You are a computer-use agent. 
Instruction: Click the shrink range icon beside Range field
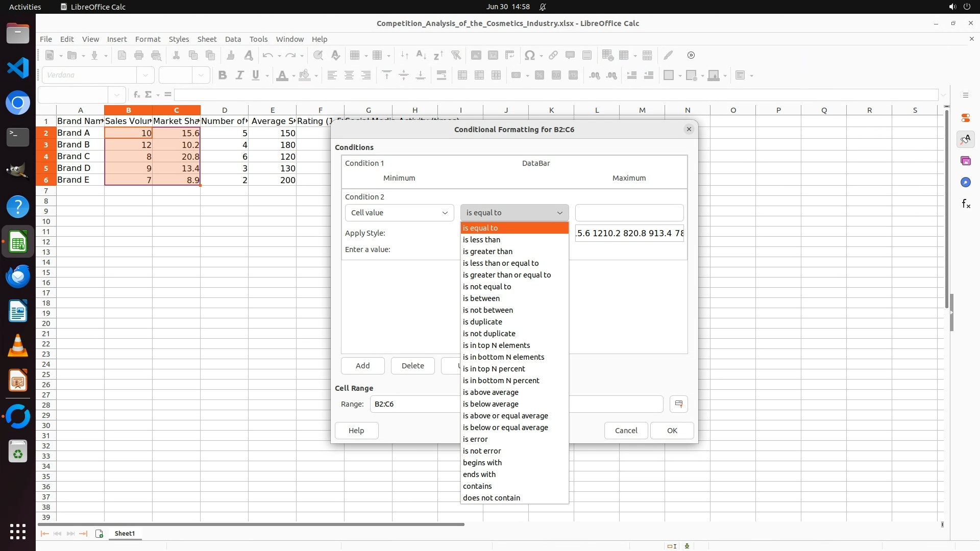[678, 404]
